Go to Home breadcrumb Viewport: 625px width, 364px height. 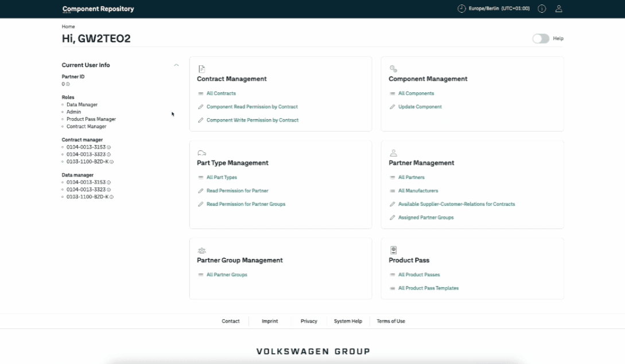[x=68, y=27]
